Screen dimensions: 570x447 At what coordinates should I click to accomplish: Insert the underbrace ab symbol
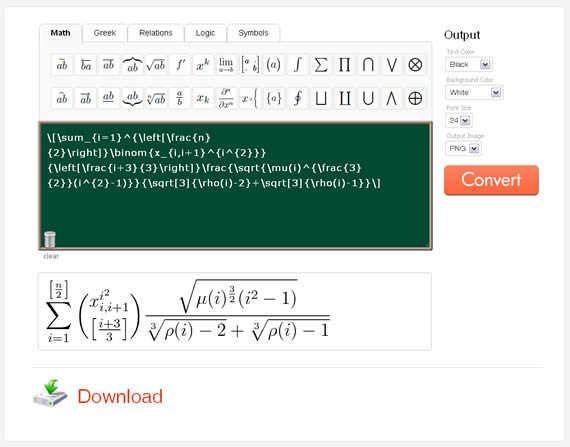click(132, 98)
